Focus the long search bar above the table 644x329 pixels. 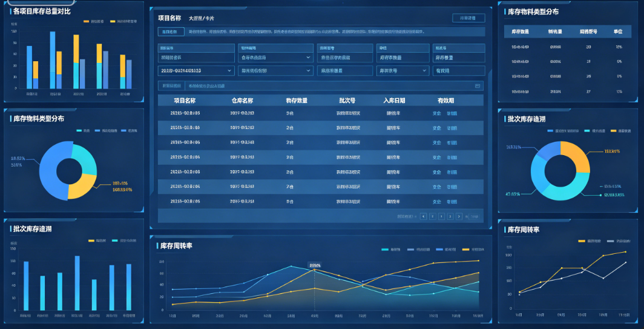pyautogui.click(x=333, y=86)
